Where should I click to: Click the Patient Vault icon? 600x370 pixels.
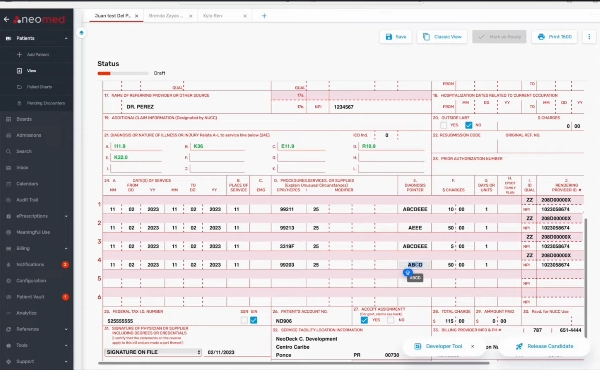pyautogui.click(x=8, y=297)
